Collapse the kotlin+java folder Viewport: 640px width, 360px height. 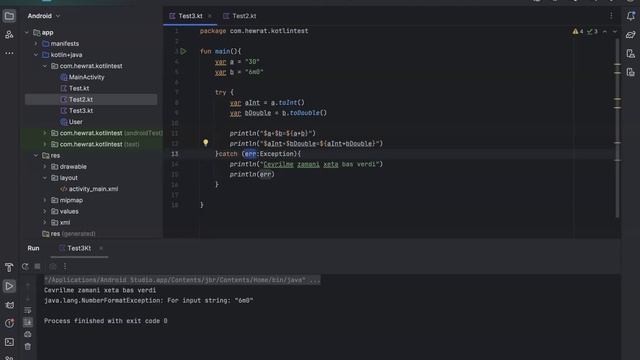pos(36,55)
